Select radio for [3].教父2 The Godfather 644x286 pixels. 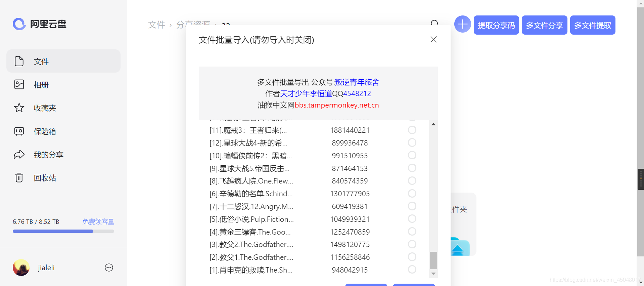point(412,244)
